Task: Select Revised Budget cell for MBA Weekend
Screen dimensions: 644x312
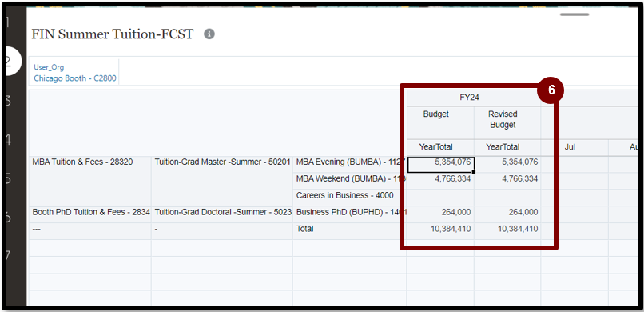Action: point(507,181)
